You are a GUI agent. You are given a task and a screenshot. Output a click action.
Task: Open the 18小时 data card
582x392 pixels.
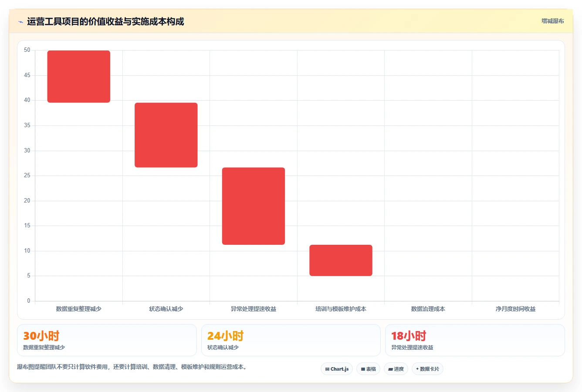click(475, 340)
